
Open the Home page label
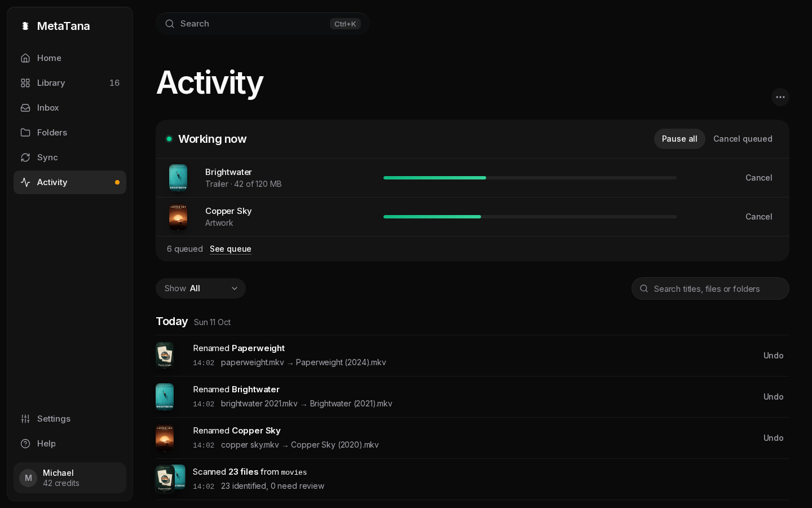pos(49,58)
